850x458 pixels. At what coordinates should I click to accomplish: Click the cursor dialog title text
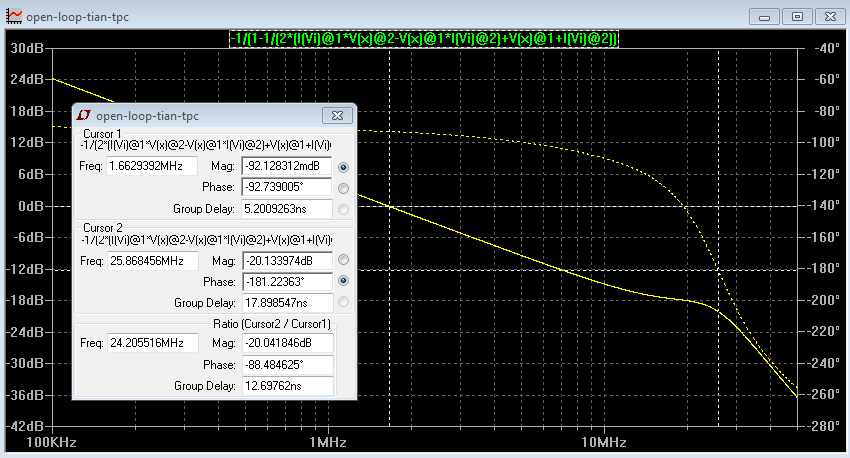pos(147,116)
